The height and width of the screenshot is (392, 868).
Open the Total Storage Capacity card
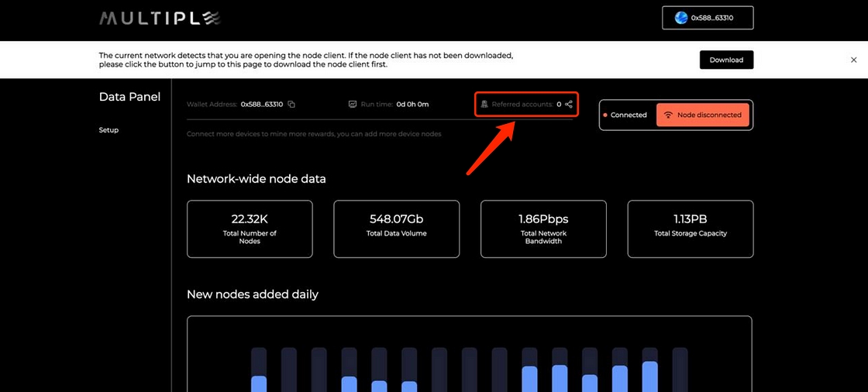coord(690,229)
